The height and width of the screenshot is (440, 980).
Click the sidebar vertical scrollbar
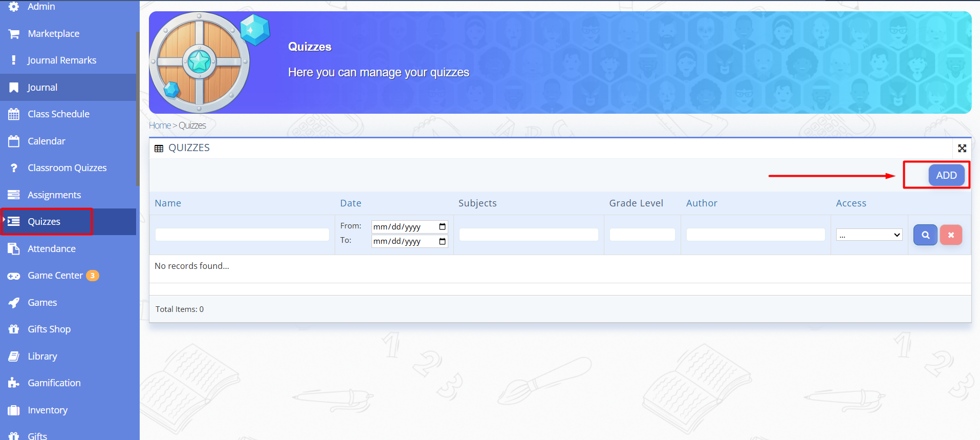point(138,108)
